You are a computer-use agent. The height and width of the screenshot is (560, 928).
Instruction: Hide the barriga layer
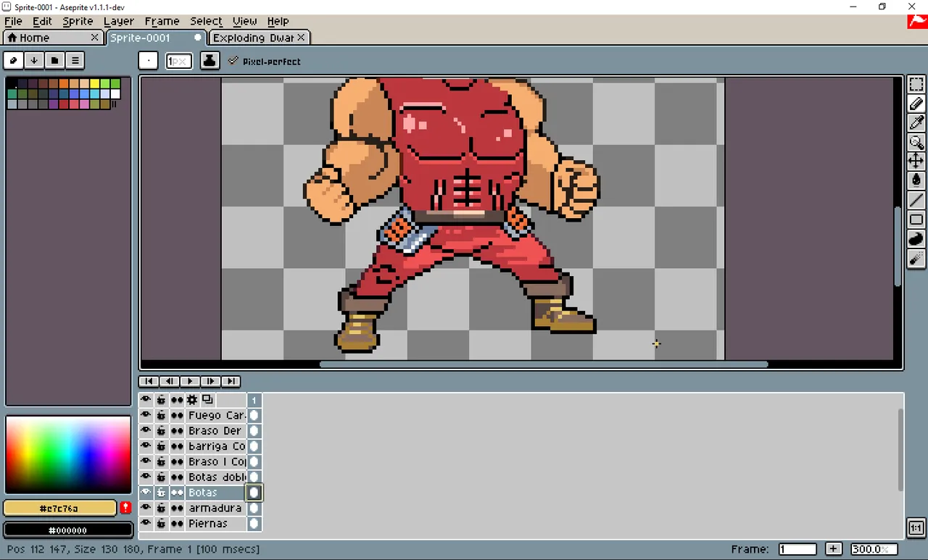146,446
